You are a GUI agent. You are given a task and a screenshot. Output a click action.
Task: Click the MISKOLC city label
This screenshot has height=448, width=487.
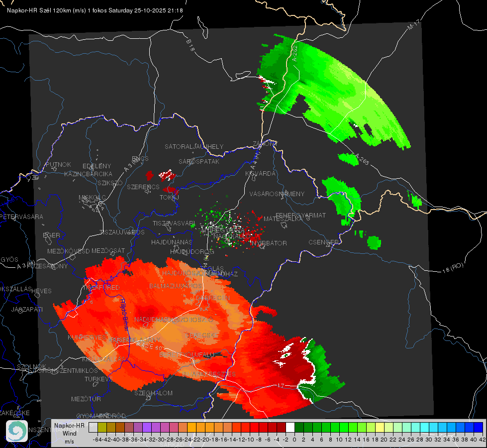[92, 198]
